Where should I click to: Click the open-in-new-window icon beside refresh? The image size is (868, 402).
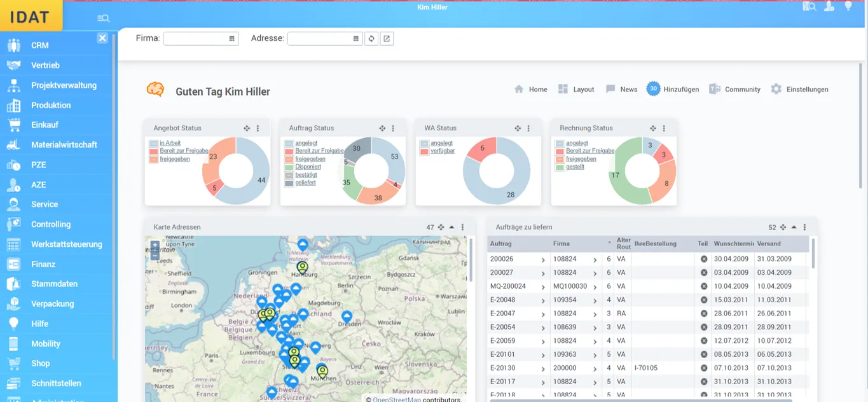coord(387,39)
